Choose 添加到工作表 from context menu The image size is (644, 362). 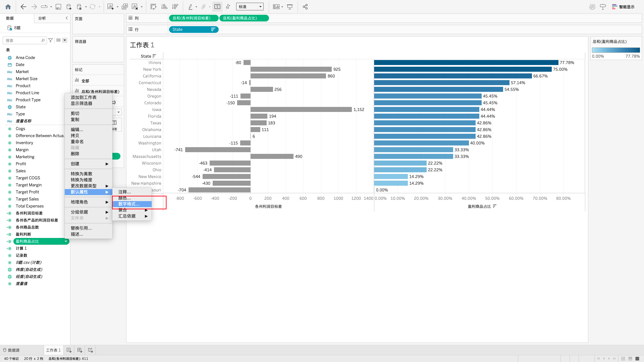pos(89,97)
